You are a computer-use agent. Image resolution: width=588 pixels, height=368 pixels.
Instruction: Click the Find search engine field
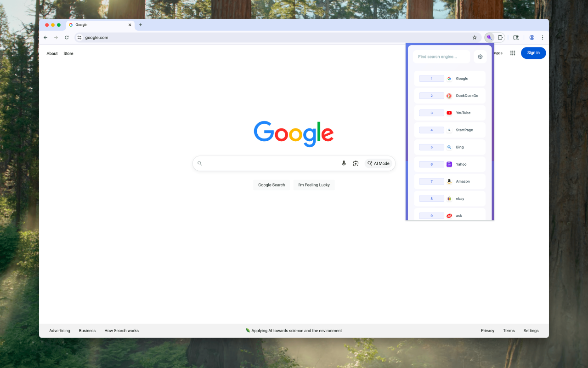(x=441, y=57)
